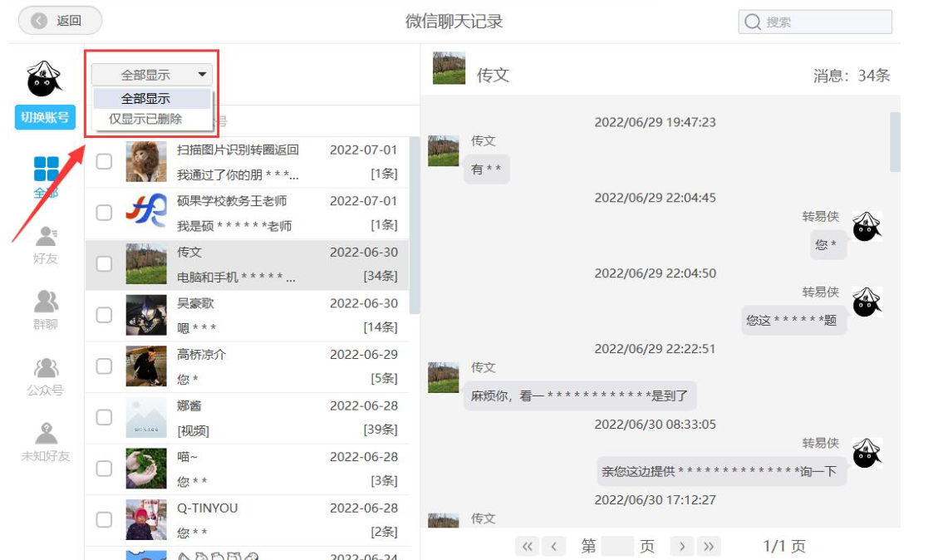
Task: Select the 娜酱 contact name
Action: [189, 405]
